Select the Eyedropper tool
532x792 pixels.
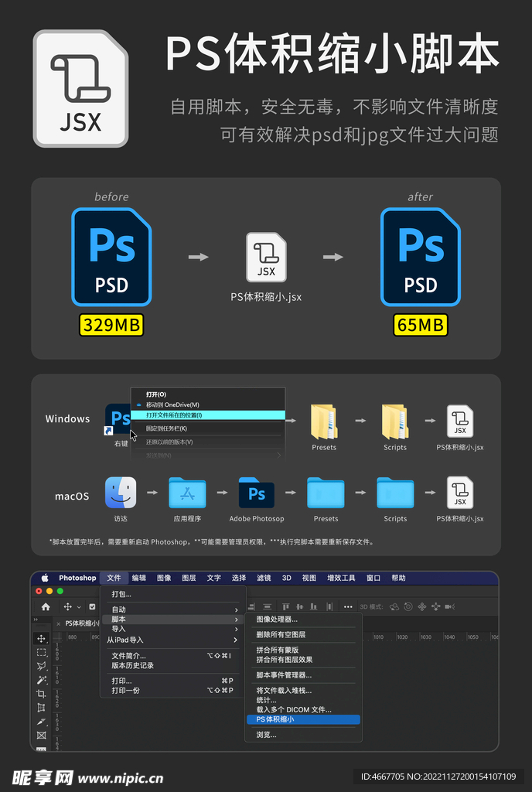point(42,722)
